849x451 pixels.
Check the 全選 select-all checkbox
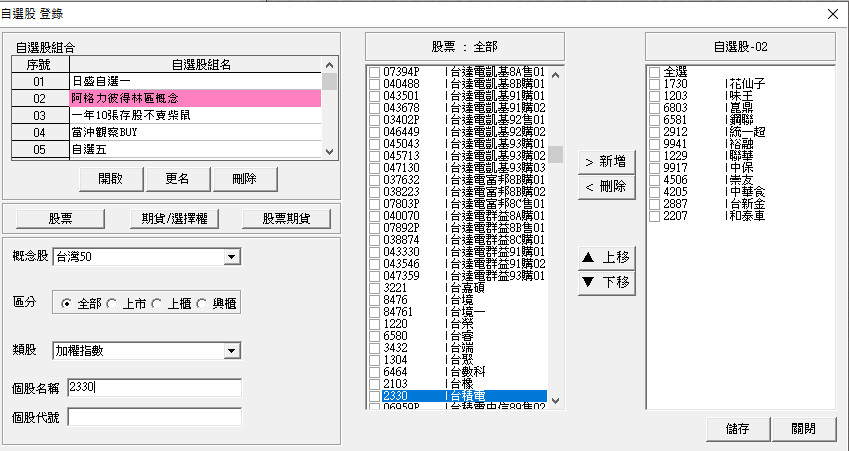click(654, 72)
